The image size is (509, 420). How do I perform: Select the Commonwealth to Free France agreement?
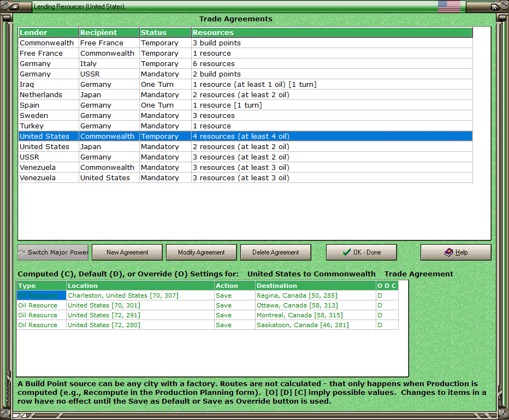(245, 43)
